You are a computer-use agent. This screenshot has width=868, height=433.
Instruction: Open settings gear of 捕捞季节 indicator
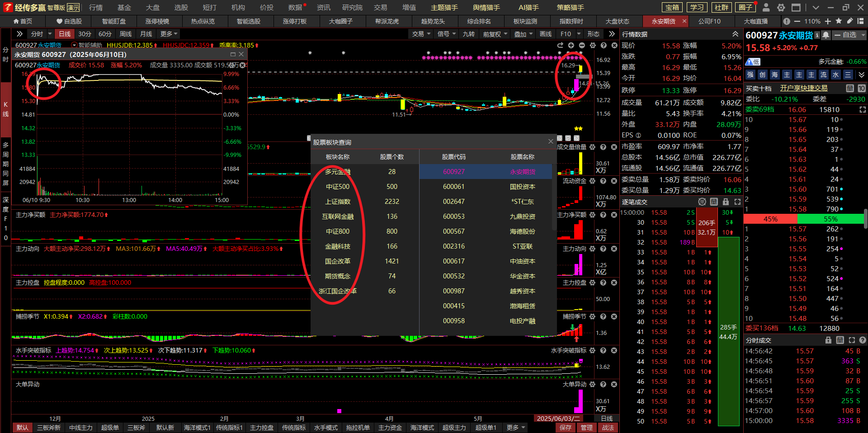(592, 316)
